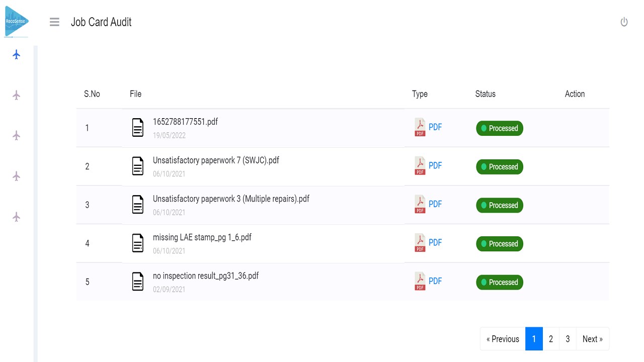Click the PDF type icon in row 5
The width and height of the screenshot is (644, 362).
[420, 282]
